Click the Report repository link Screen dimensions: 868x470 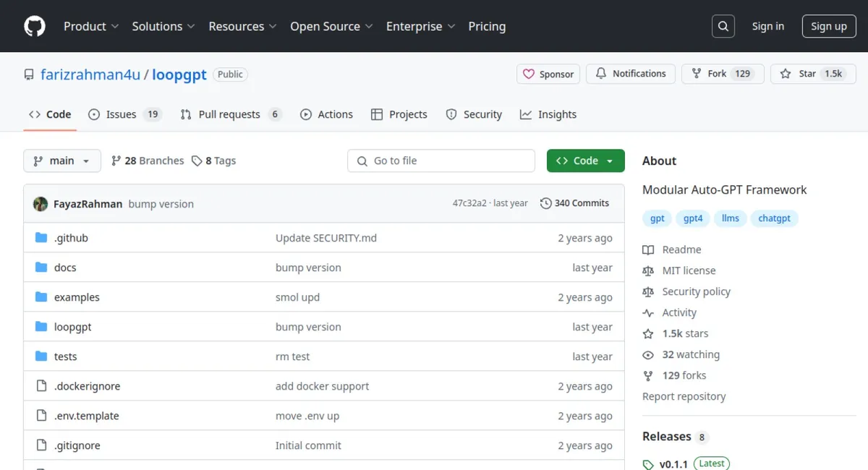point(684,396)
